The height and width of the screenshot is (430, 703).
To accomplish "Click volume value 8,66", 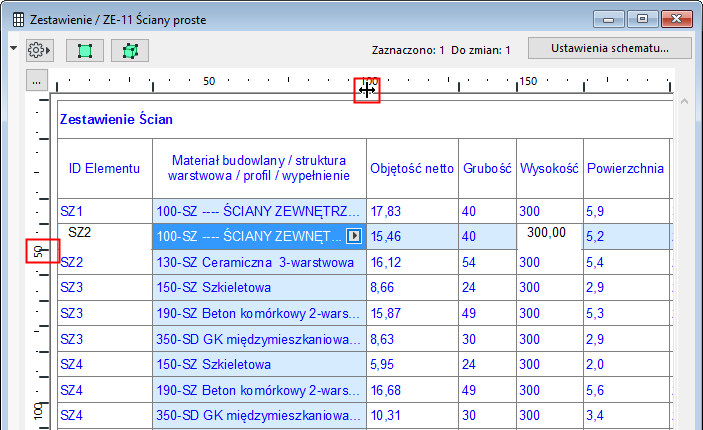I will coord(382,287).
